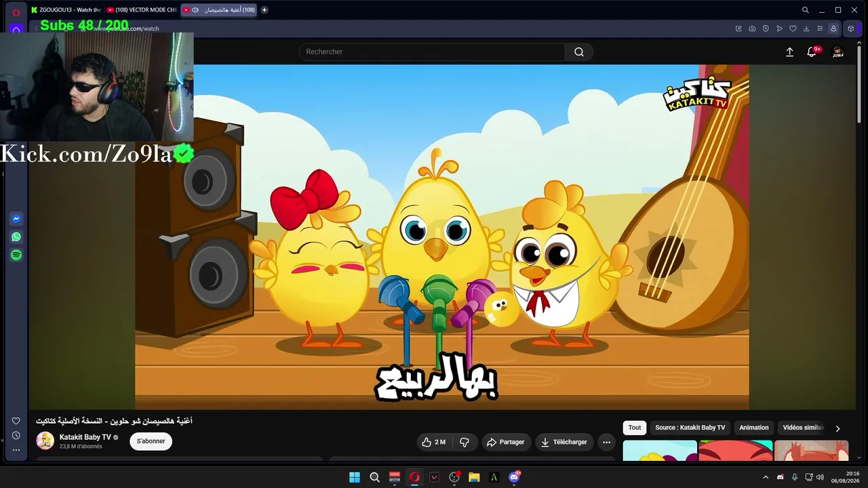The image size is (868, 488).
Task: Click the Partager share button
Action: pos(506,442)
